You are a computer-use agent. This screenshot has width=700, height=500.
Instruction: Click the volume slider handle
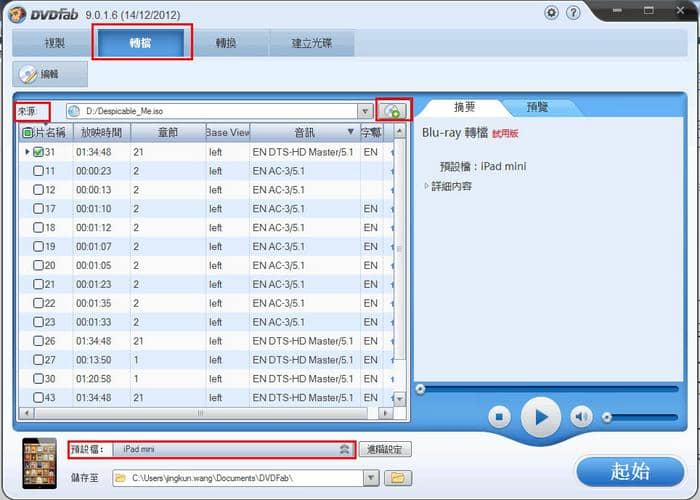pos(606,417)
